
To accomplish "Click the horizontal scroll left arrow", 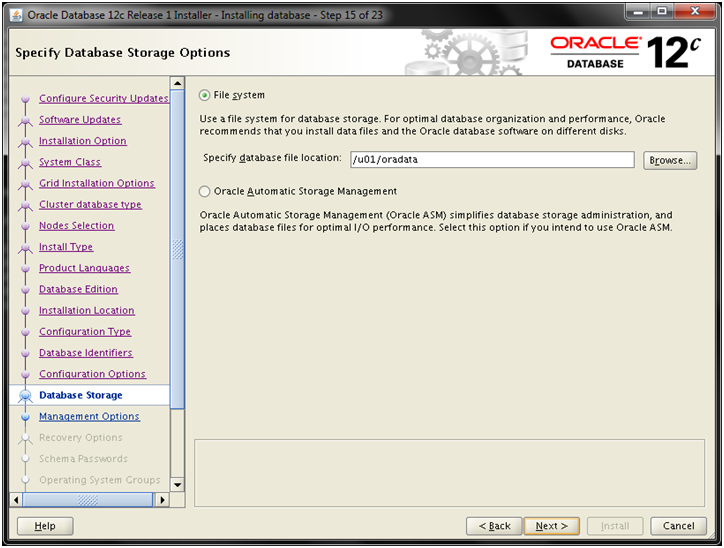I will tap(16, 500).
